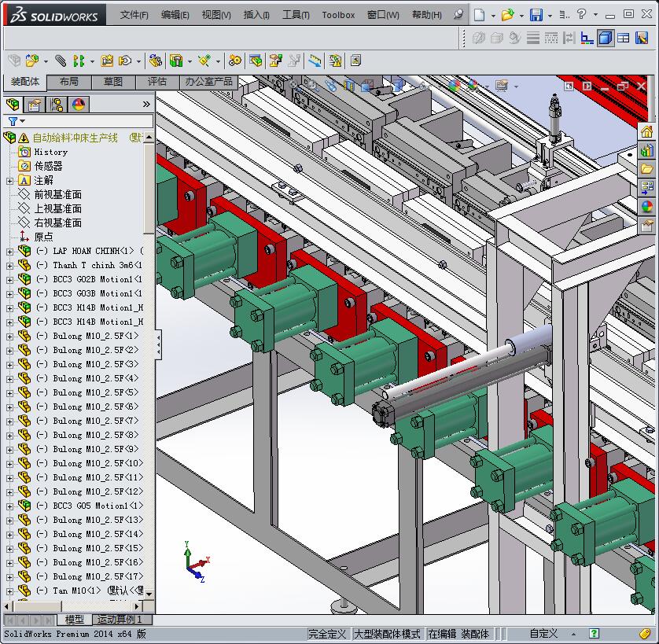Viewport: 659px width, 644px height.
Task: Select the 前视基准面 plane in tree
Action: tap(57, 195)
